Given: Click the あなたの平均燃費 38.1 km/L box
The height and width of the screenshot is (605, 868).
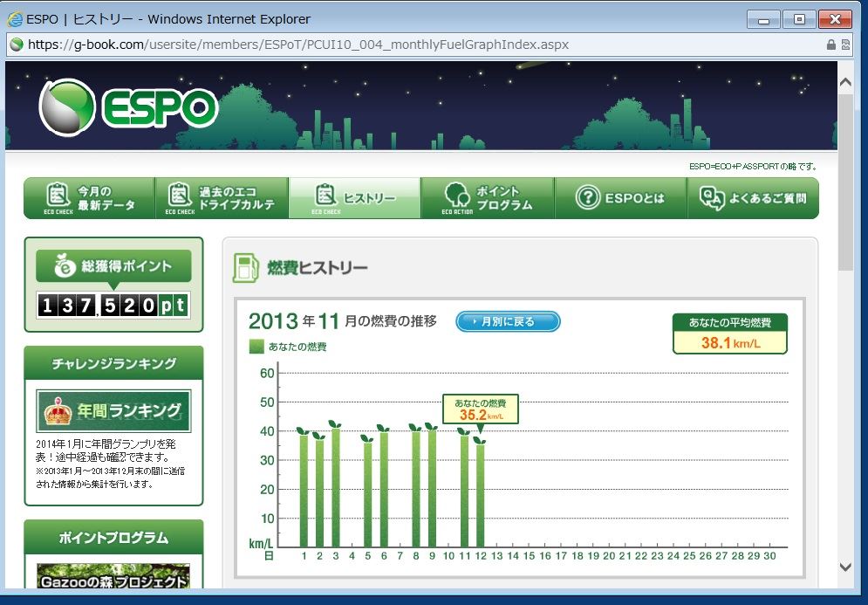Looking at the screenshot, I should [x=729, y=334].
